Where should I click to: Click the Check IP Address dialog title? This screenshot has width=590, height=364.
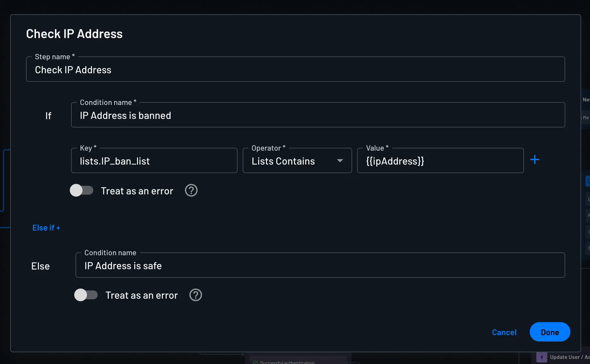coord(74,34)
